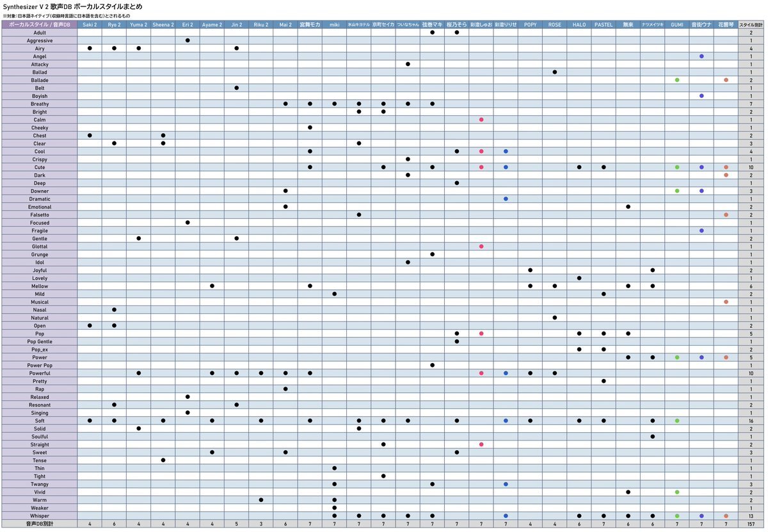Click the "Mellow" row label

(40, 286)
